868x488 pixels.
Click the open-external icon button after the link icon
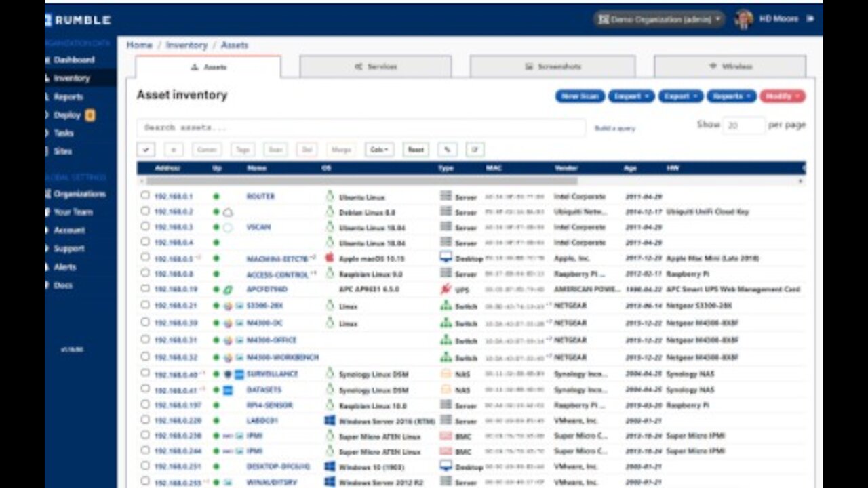[475, 150]
